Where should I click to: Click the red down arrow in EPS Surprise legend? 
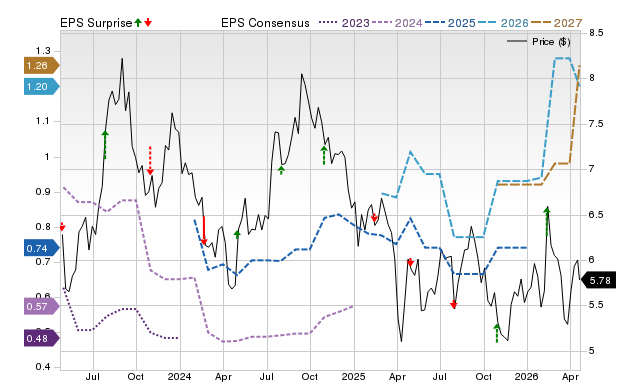(148, 22)
